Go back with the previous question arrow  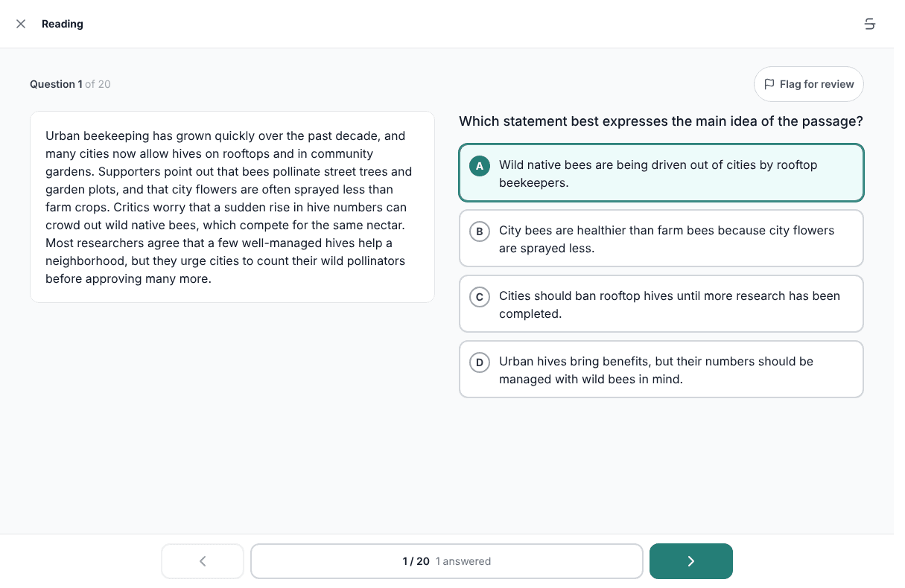[x=203, y=561]
